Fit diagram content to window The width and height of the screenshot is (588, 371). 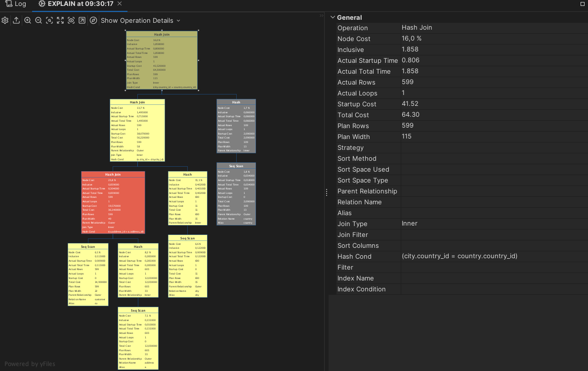60,20
